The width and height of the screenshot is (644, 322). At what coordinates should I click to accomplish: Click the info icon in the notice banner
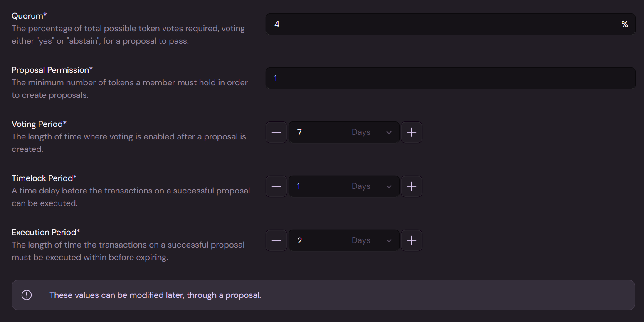tap(27, 295)
